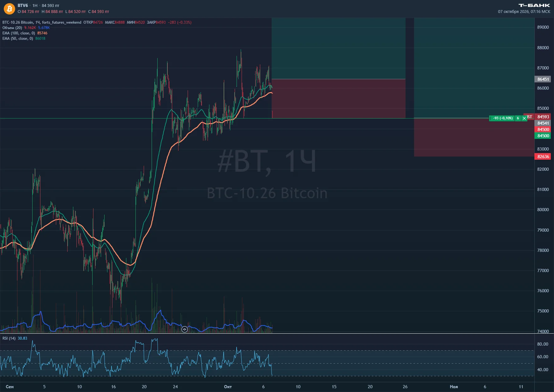This screenshot has height=392, width=554.
Task: Select the position quantity 6 label
Action: 518,118
